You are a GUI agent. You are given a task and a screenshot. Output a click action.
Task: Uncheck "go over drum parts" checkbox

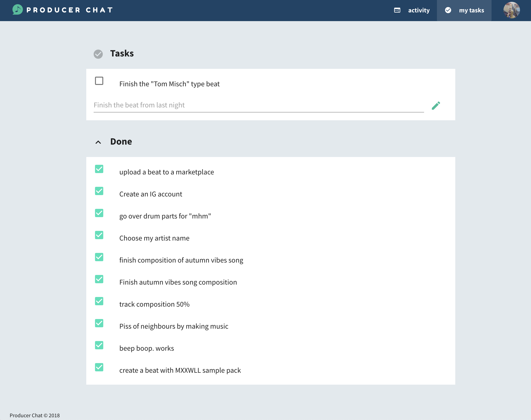(x=99, y=213)
